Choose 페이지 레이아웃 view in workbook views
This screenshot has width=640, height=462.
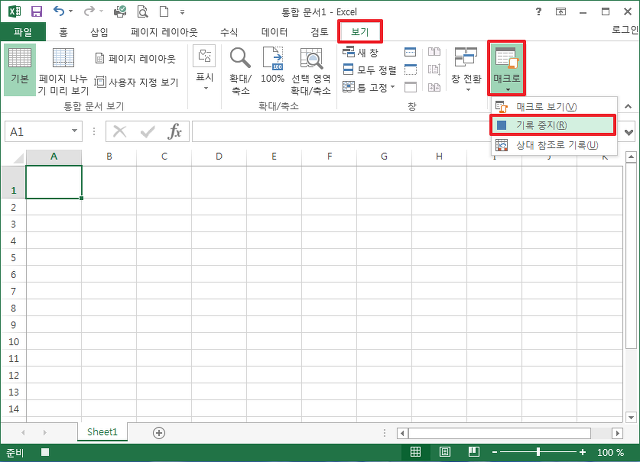point(135,59)
